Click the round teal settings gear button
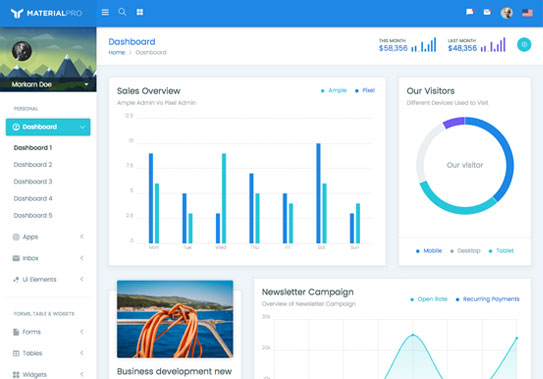The height and width of the screenshot is (379, 543). pos(524,45)
